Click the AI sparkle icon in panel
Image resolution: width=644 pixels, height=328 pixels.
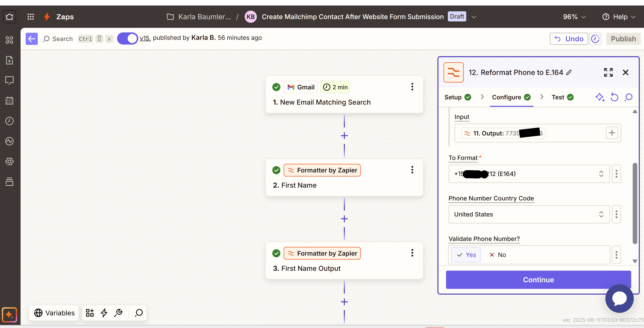600,97
